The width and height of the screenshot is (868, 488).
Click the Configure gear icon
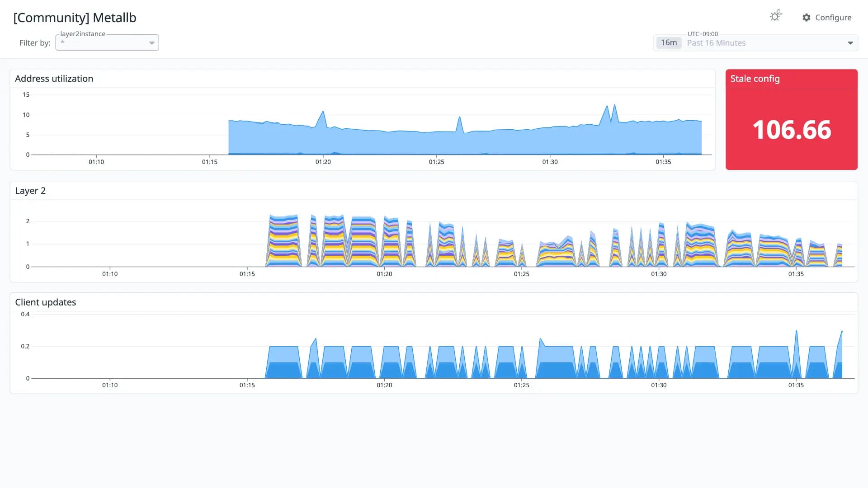(x=807, y=18)
